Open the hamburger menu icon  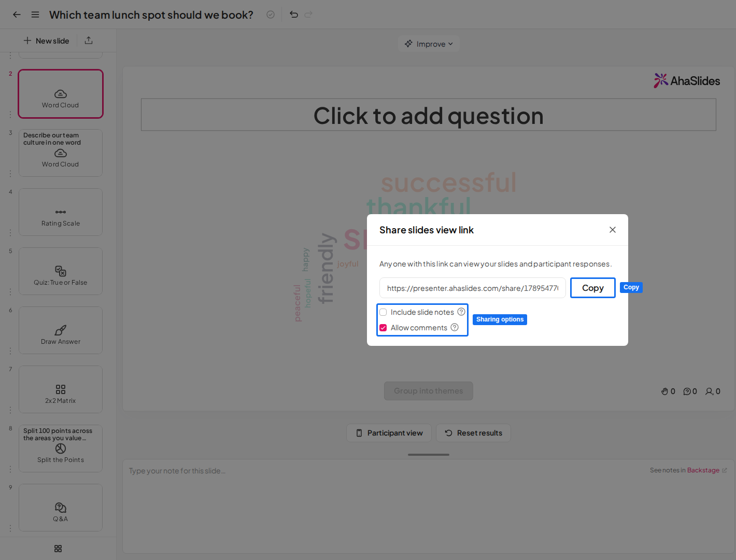pos(35,15)
